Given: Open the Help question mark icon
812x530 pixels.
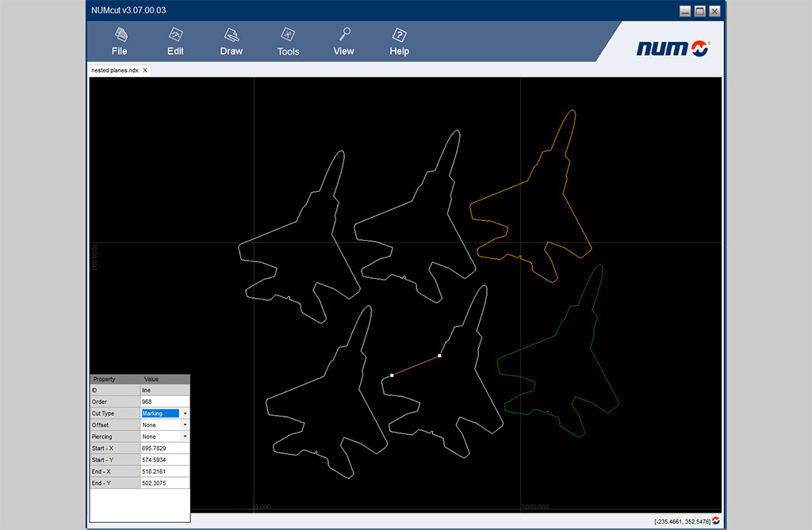Looking at the screenshot, I should (x=400, y=35).
